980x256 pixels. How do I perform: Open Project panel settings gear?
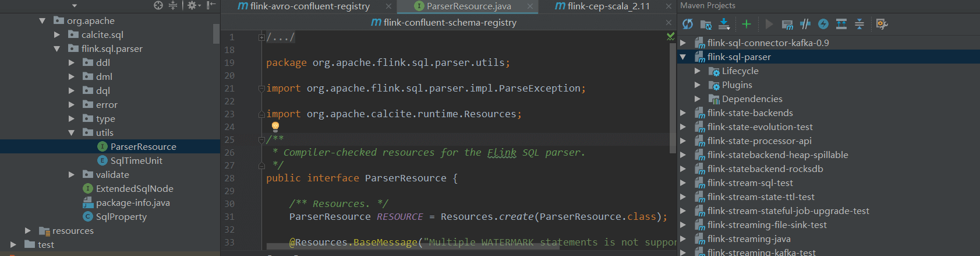[x=193, y=5]
